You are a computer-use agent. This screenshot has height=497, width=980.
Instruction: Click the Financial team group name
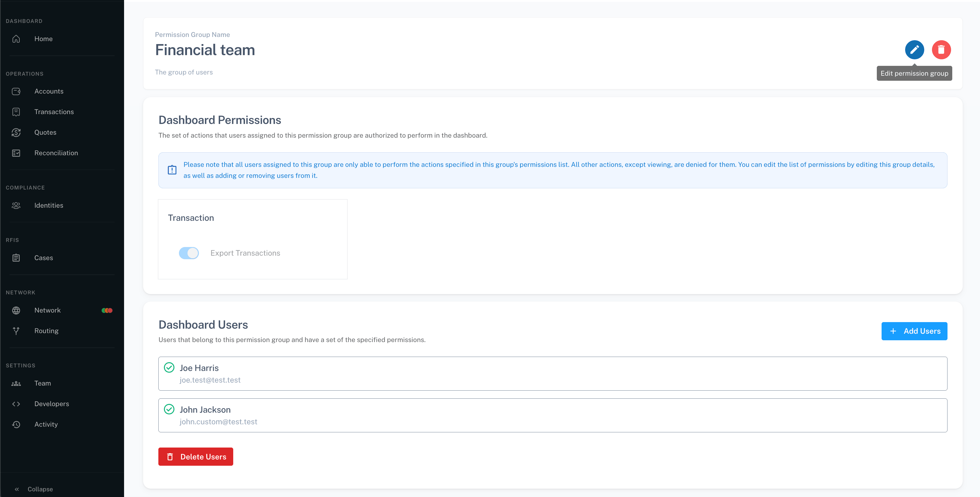click(205, 50)
